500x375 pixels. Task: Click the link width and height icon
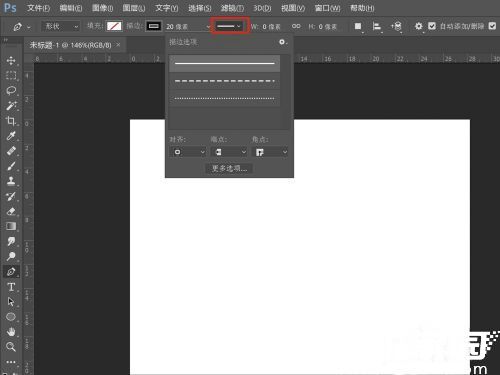tap(296, 26)
